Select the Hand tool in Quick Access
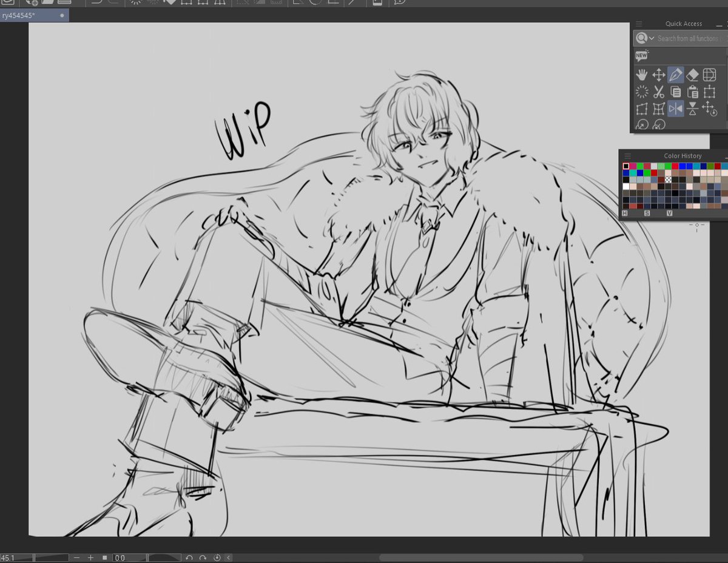Viewport: 728px width, 563px height. coord(642,75)
